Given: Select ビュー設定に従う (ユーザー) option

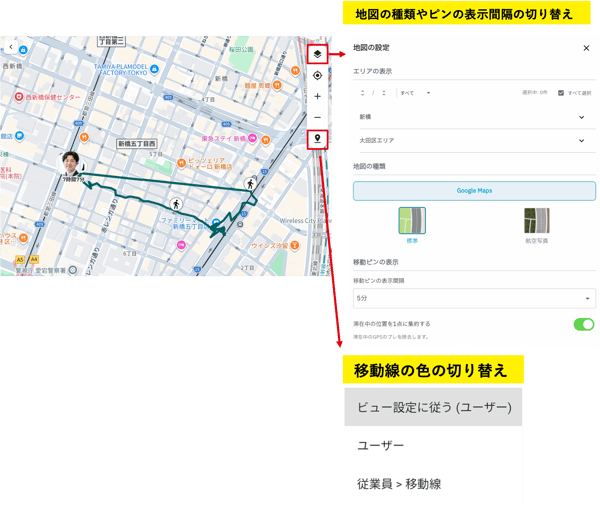Looking at the screenshot, I should (x=433, y=407).
